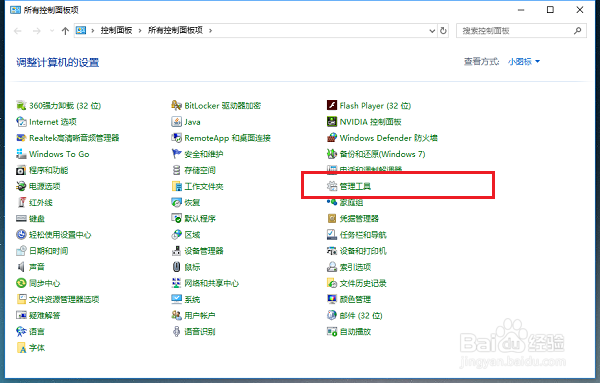Open the 文件历史记录 link
Screen dimensions: 600x383
(x=363, y=283)
